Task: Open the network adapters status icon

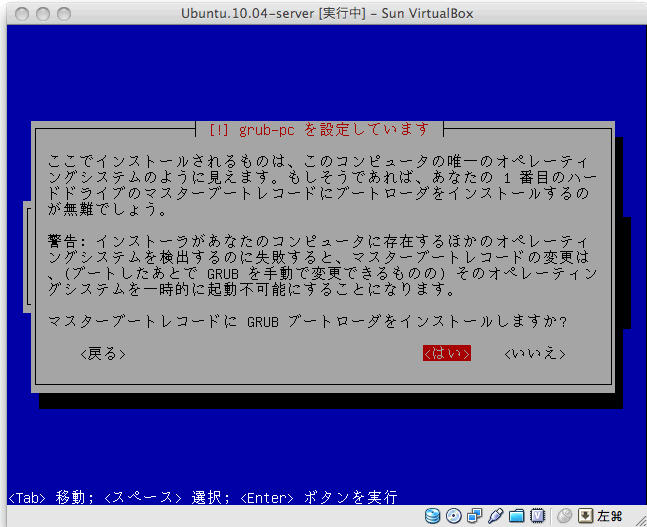Action: [475, 516]
